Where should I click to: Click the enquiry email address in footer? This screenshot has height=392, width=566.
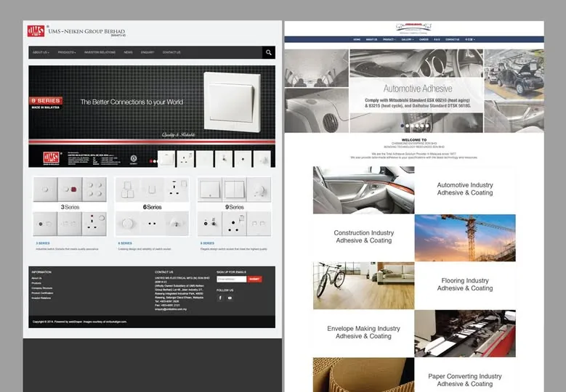171,309
